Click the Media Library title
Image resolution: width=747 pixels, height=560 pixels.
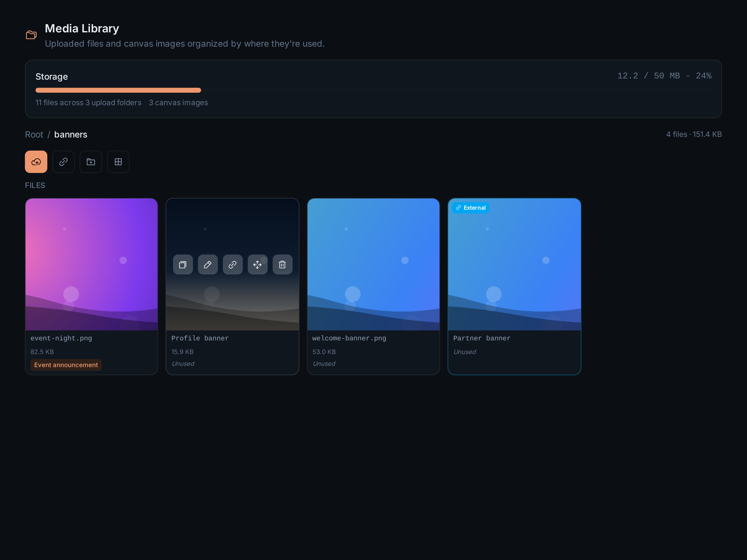tap(82, 28)
